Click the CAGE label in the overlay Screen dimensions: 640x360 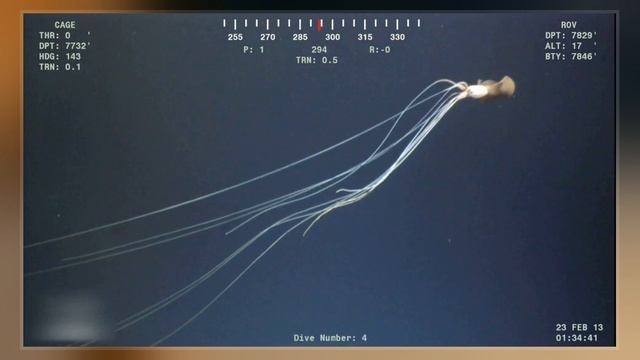[65, 25]
